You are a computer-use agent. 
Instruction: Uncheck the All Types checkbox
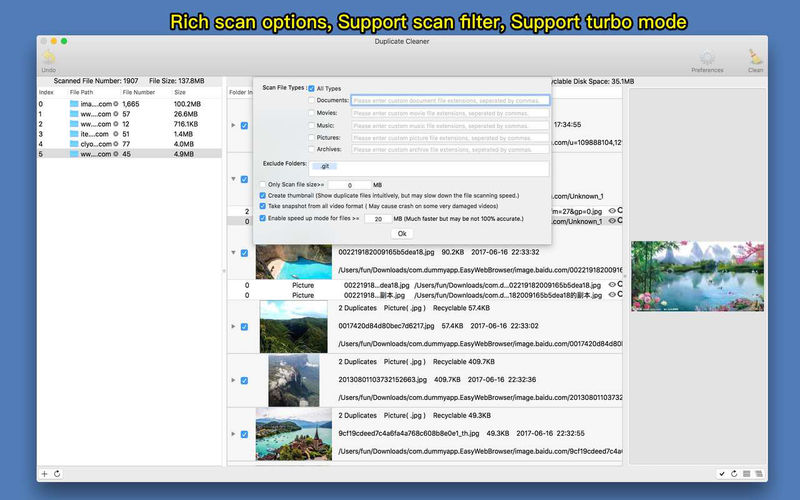(311, 88)
